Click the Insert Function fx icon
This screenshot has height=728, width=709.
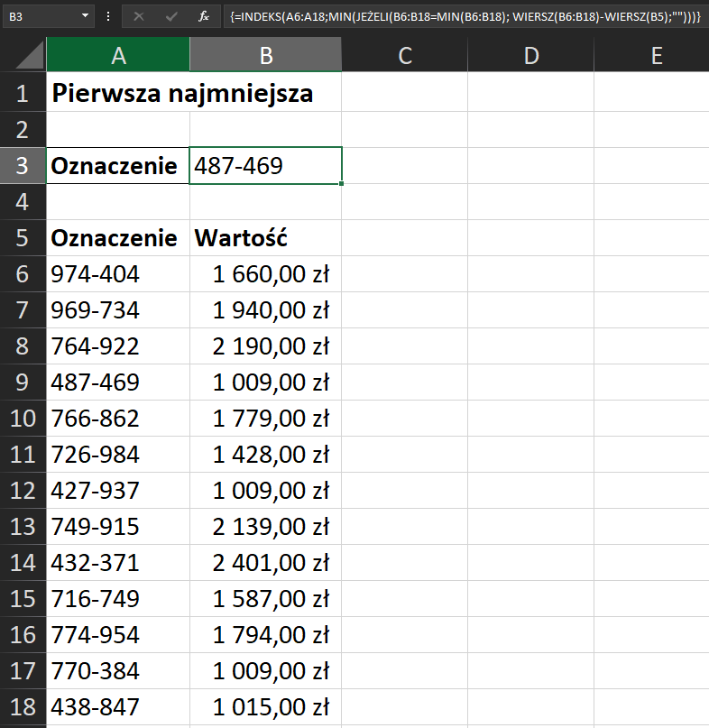204,16
